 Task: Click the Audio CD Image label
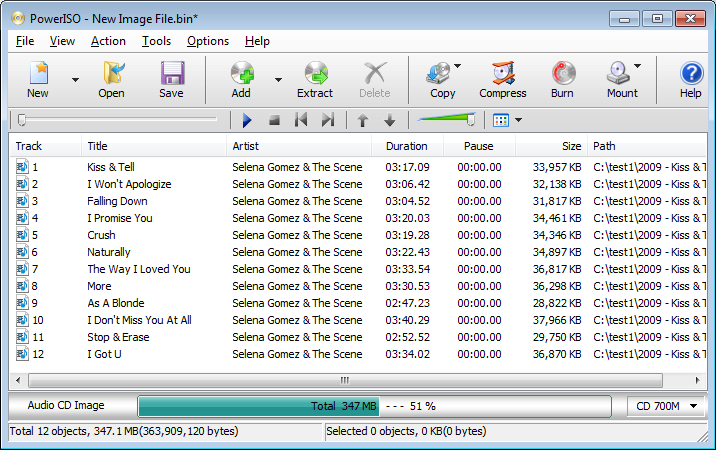click(x=66, y=405)
